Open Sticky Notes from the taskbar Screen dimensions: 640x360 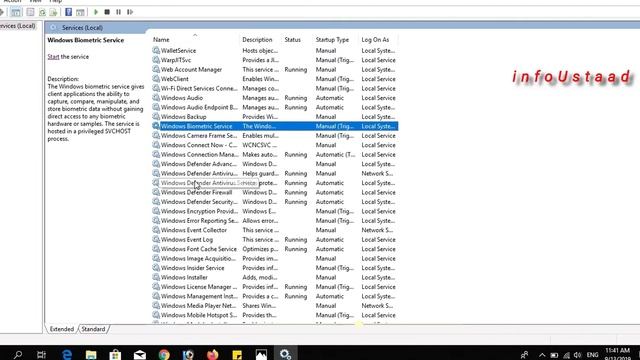tap(237, 354)
